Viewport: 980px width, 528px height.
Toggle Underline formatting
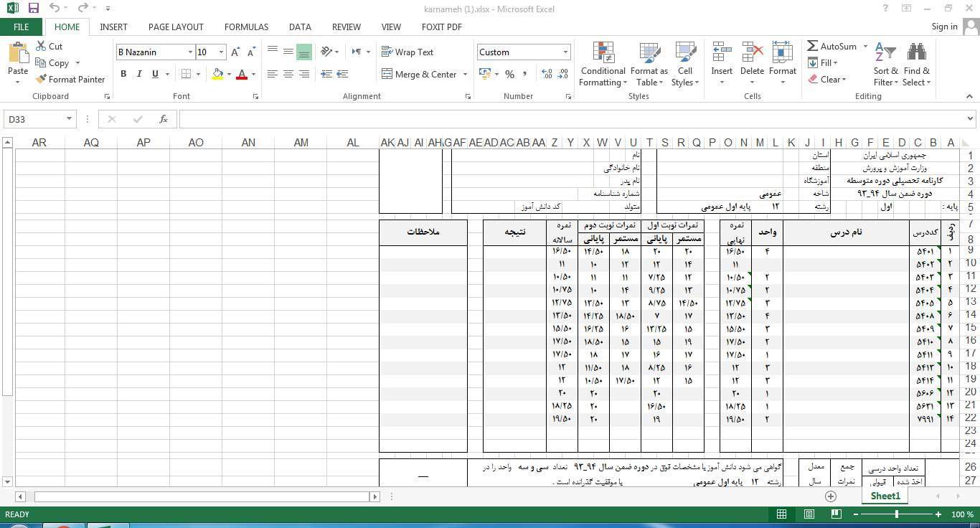pyautogui.click(x=155, y=74)
